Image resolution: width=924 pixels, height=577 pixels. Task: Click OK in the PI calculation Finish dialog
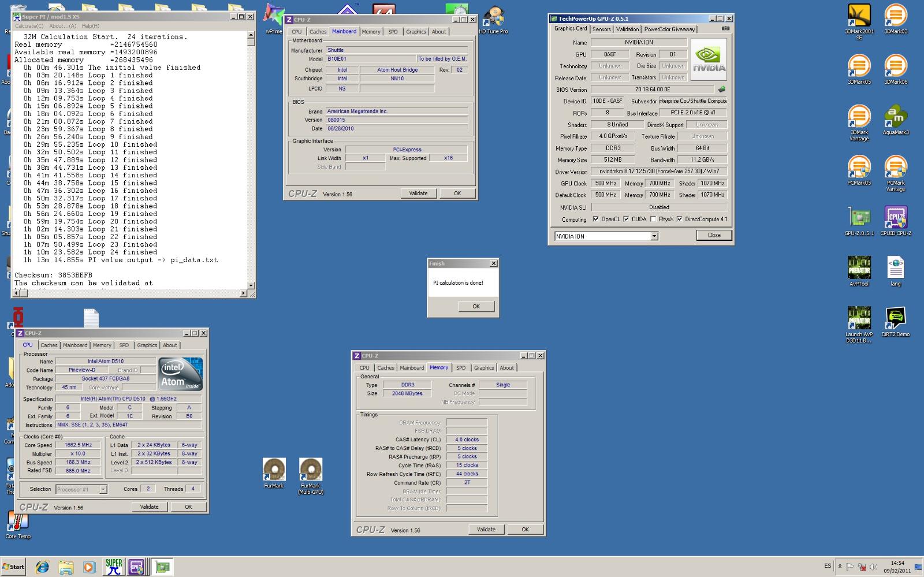pos(476,307)
